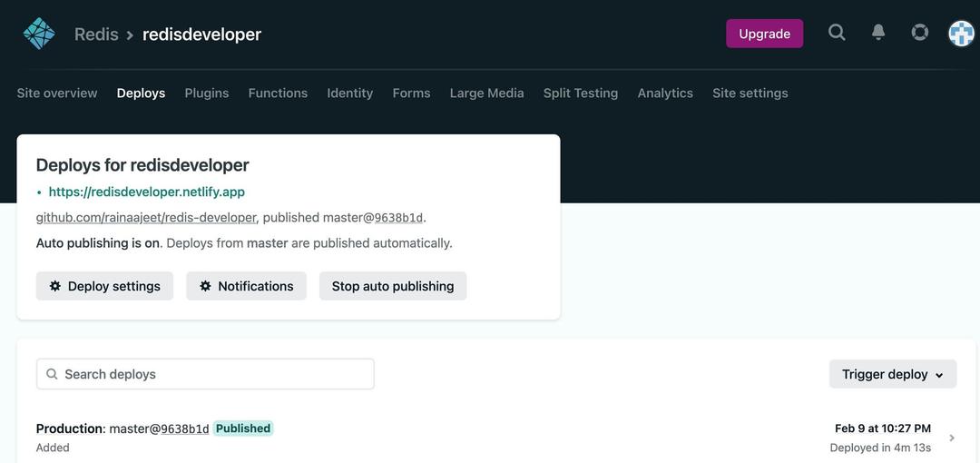This screenshot has height=463, width=980.
Task: Click the Netlify logo icon
Action: pos(39,34)
